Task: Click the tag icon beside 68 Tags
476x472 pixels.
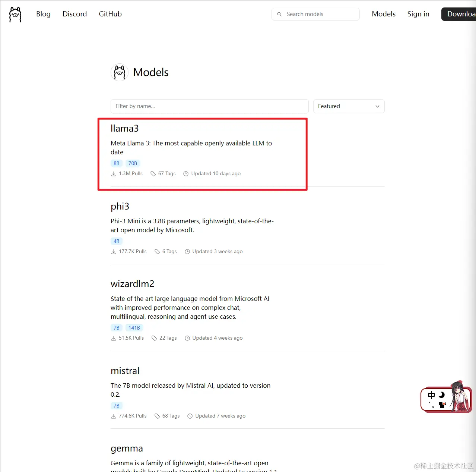Action: click(157, 416)
